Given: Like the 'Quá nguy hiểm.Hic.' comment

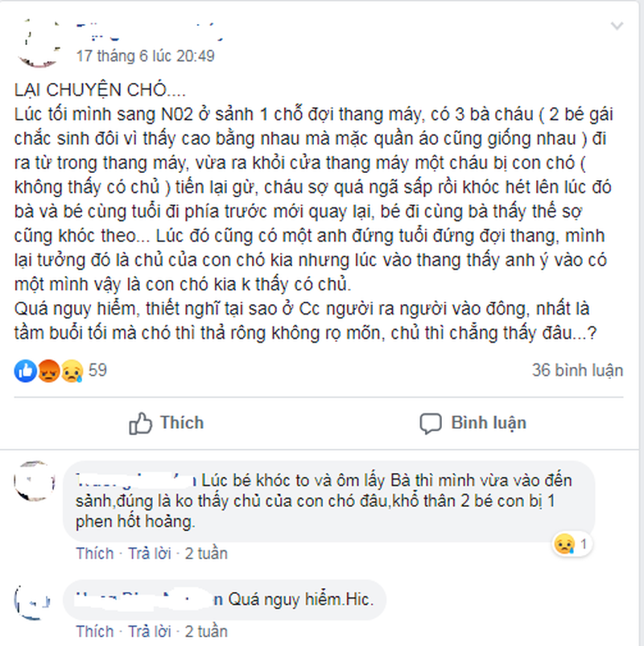Looking at the screenshot, I should (x=94, y=632).
